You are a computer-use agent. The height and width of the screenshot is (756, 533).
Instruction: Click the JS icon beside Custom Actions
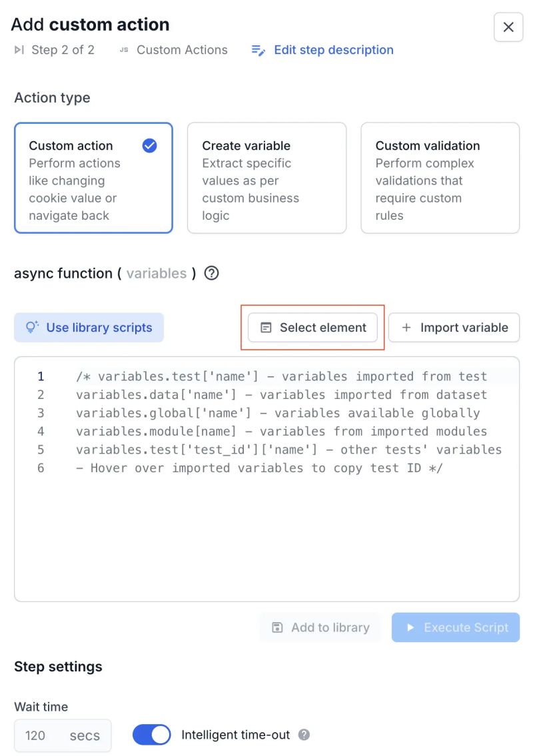pyautogui.click(x=123, y=49)
